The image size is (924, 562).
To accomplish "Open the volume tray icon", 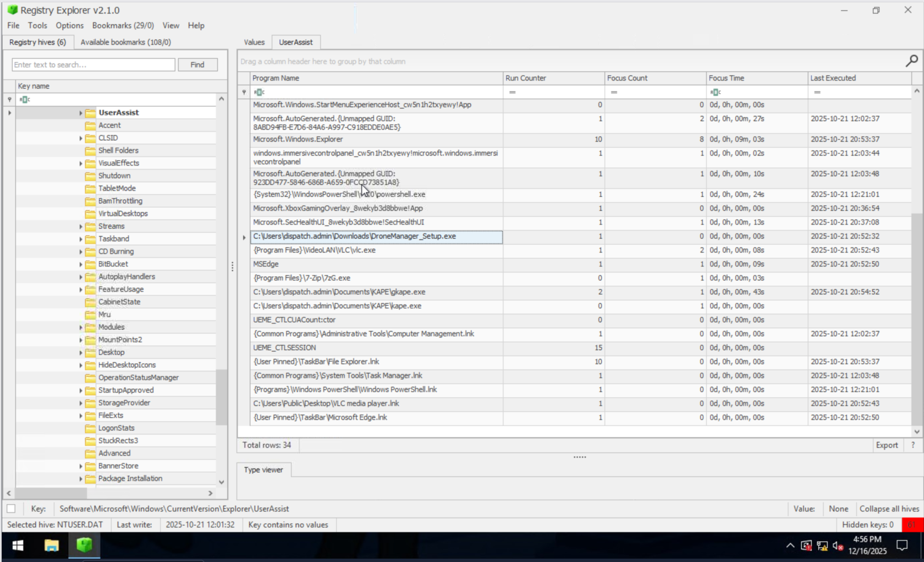I will 838,546.
